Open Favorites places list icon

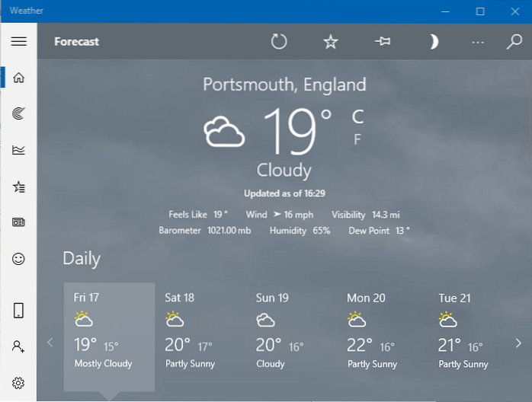tap(18, 187)
